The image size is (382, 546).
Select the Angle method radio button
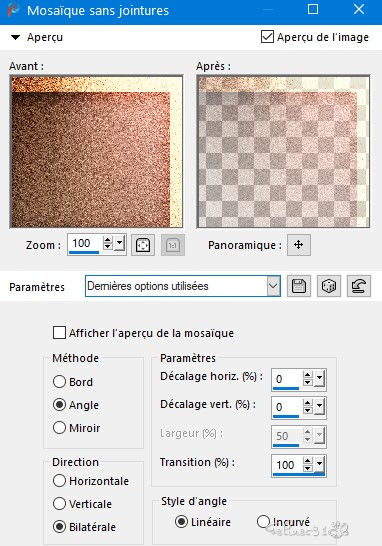[59, 405]
